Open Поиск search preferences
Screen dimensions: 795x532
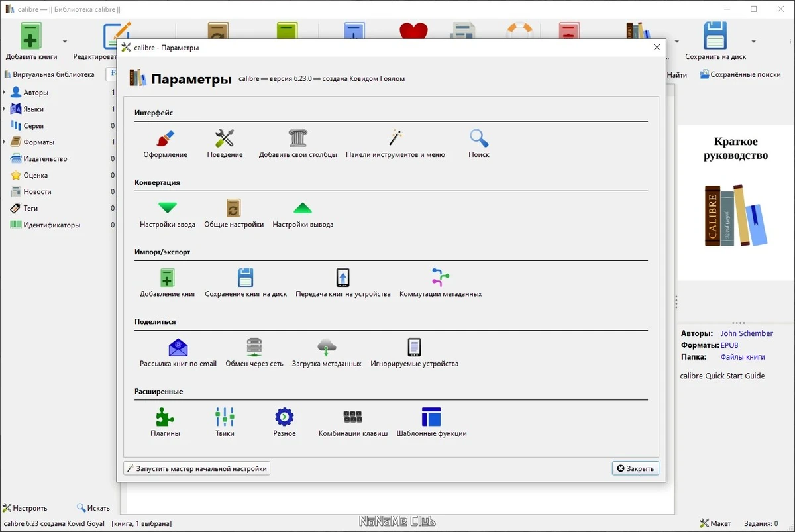[479, 144]
